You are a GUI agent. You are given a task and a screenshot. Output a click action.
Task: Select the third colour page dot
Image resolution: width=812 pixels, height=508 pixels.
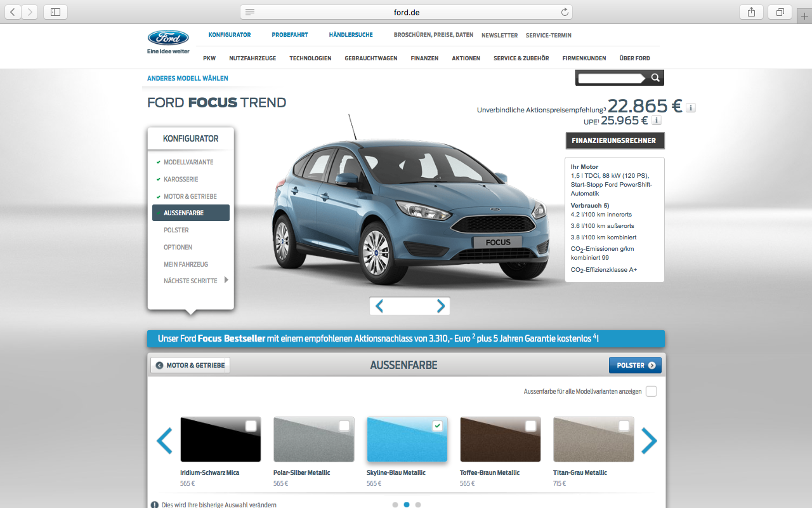418,505
